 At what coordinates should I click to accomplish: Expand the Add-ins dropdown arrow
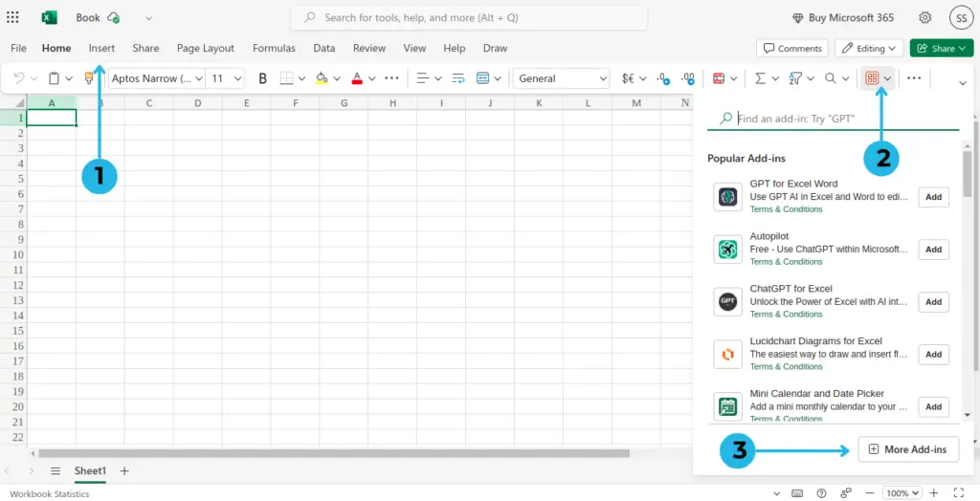887,78
